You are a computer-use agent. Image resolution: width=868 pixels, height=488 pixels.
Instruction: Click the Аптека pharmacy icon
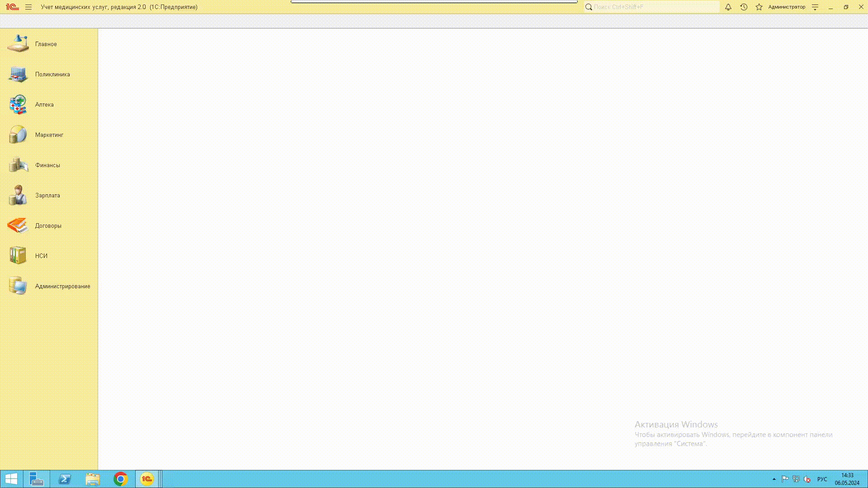click(x=18, y=105)
